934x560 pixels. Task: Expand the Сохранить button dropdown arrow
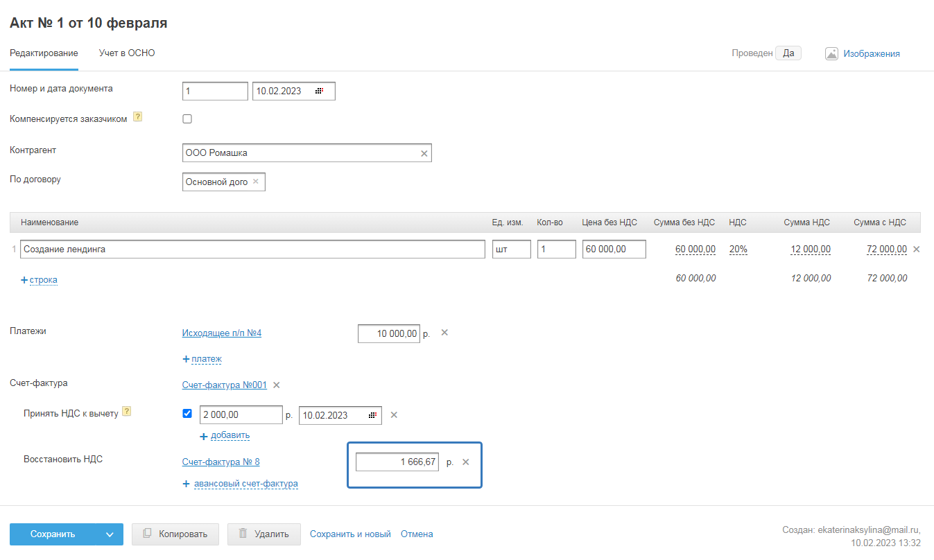click(x=110, y=534)
